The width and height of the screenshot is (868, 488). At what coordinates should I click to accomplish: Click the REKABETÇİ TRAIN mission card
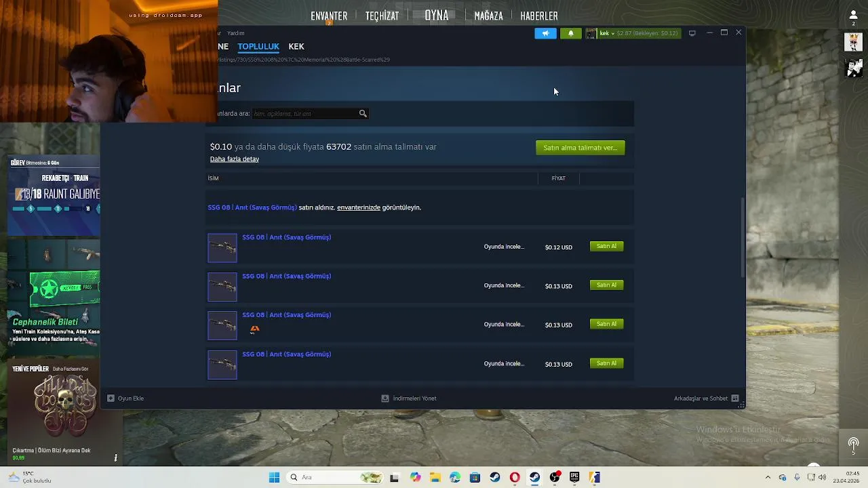pos(54,197)
